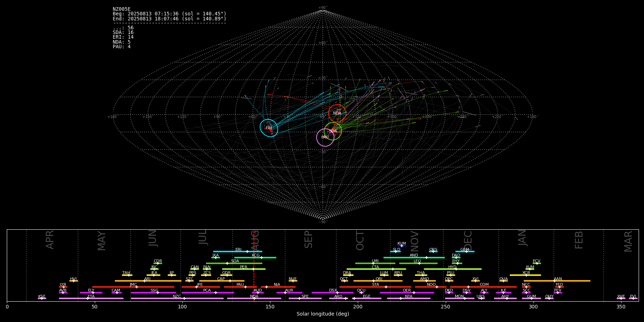Click the orange ORI shower bar
This screenshot has width=644, height=322.
[x=378, y=281]
